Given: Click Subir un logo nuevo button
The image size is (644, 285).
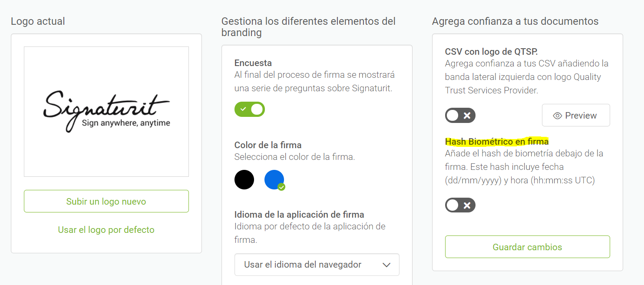Looking at the screenshot, I should click(x=106, y=201).
